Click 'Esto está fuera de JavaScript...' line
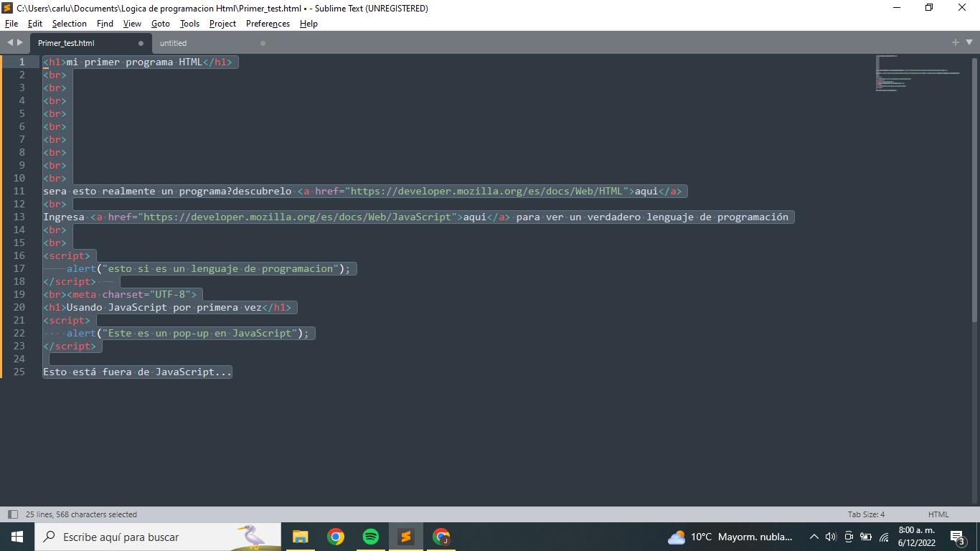 (x=138, y=372)
